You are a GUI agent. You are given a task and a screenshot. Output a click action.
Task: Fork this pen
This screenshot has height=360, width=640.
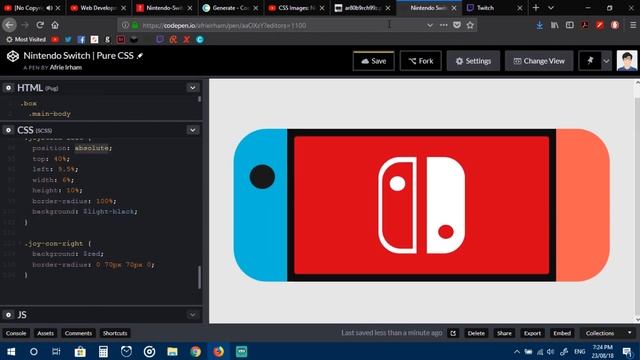click(420, 61)
